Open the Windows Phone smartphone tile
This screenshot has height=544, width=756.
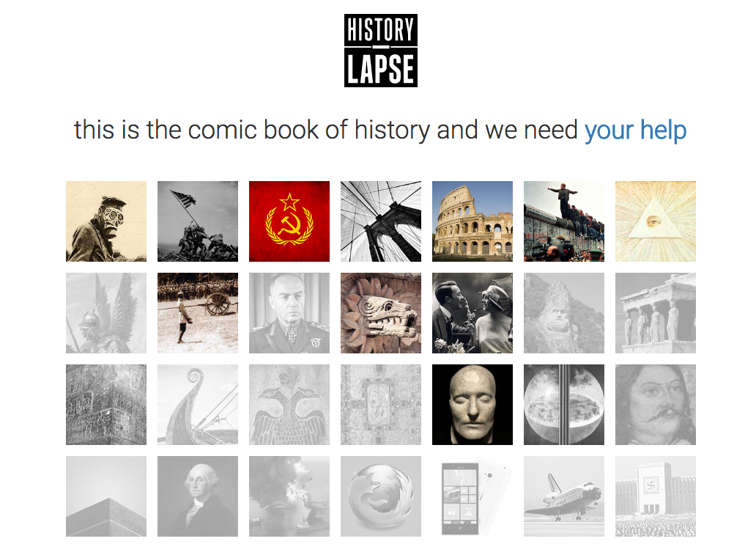[x=472, y=496]
